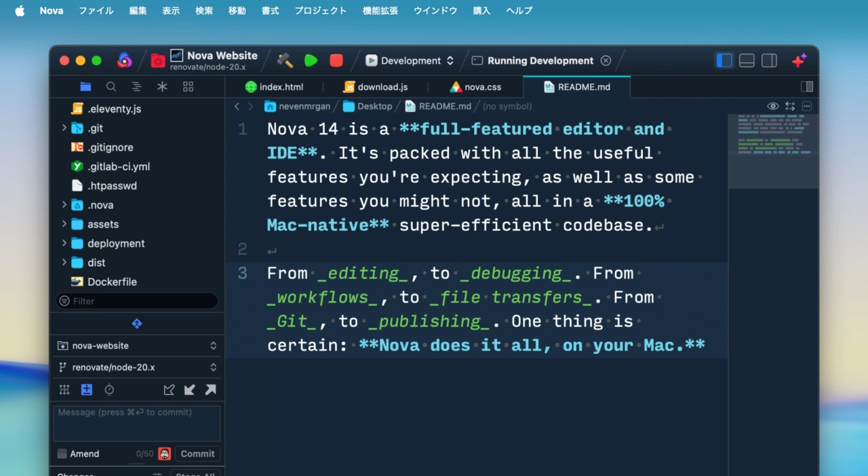Click the Git pull down-left arrow

(190, 390)
